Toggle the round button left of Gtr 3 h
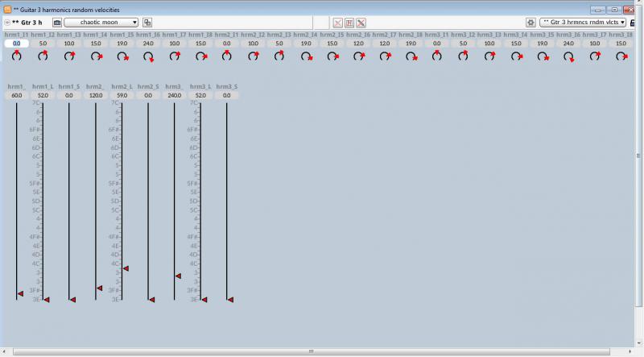 coord(7,23)
